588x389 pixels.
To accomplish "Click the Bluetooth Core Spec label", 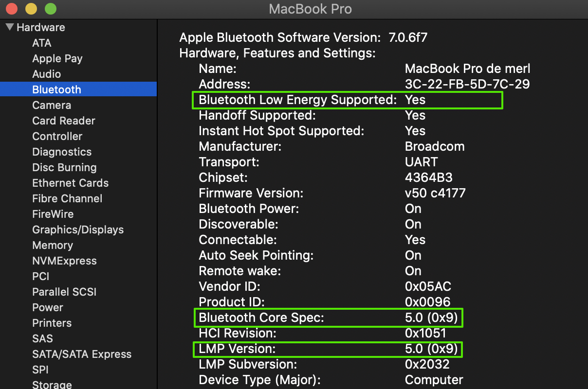I will point(261,318).
